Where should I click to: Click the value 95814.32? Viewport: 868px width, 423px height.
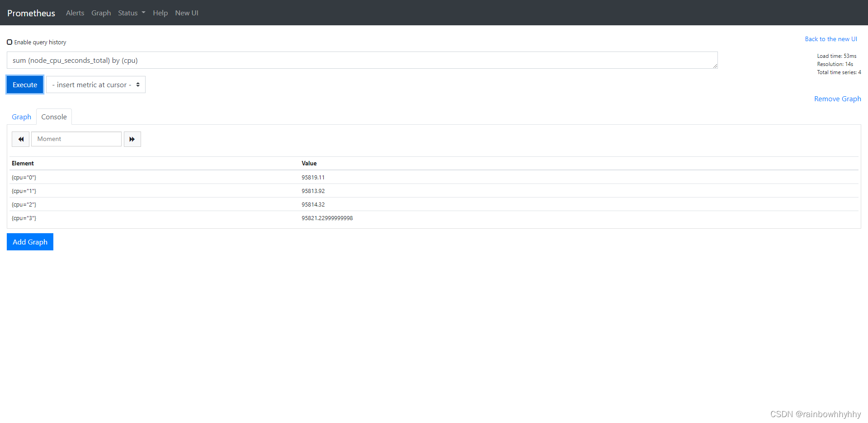pos(313,205)
